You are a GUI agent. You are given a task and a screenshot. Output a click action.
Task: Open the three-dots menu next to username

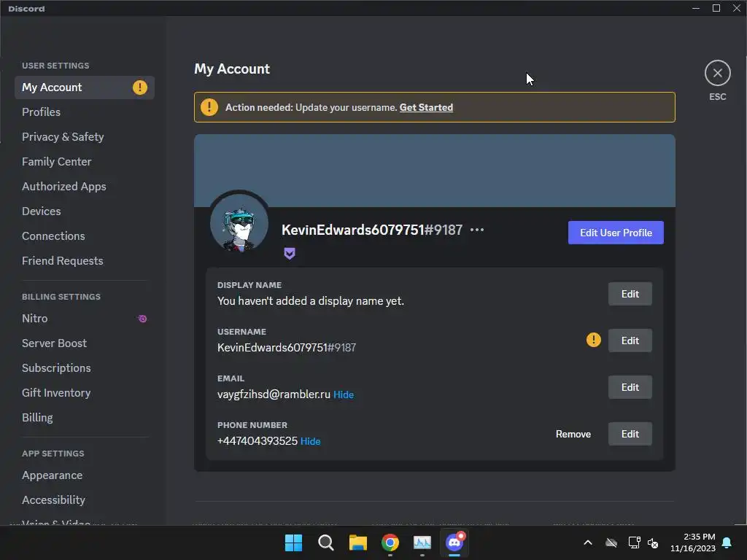(477, 230)
